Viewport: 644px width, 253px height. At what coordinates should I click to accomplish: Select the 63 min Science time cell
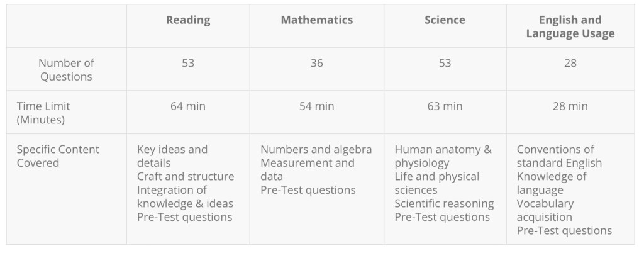[x=445, y=106]
